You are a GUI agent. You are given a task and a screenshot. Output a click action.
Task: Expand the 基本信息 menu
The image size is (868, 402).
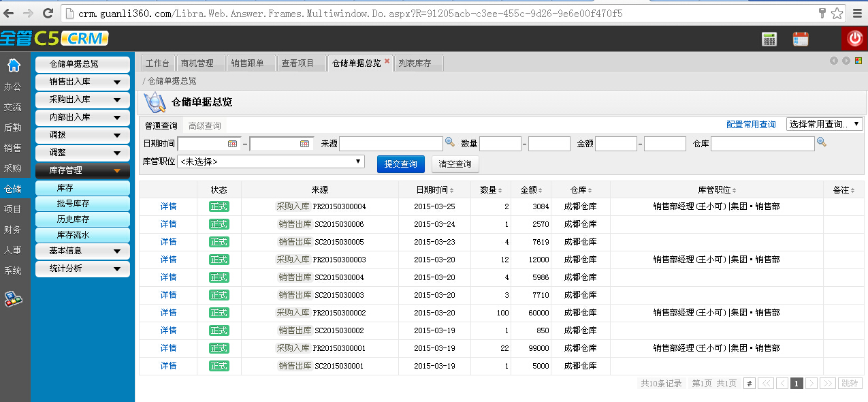click(x=82, y=251)
